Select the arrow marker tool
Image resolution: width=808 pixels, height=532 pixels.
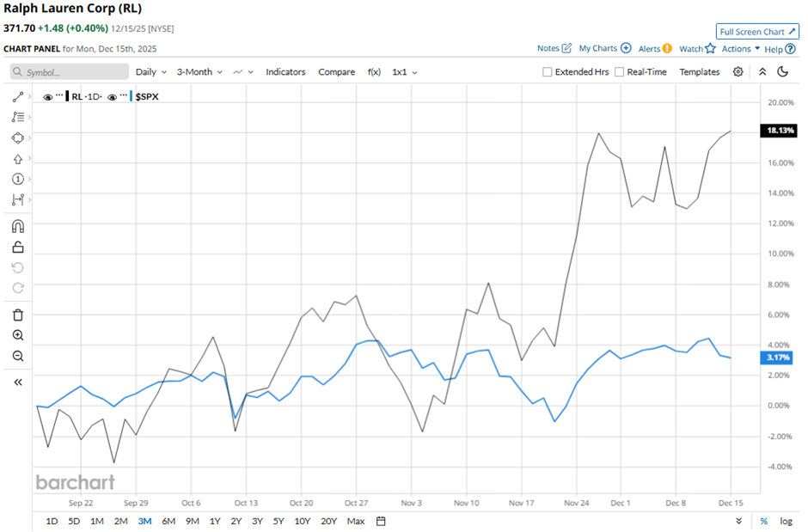point(17,159)
